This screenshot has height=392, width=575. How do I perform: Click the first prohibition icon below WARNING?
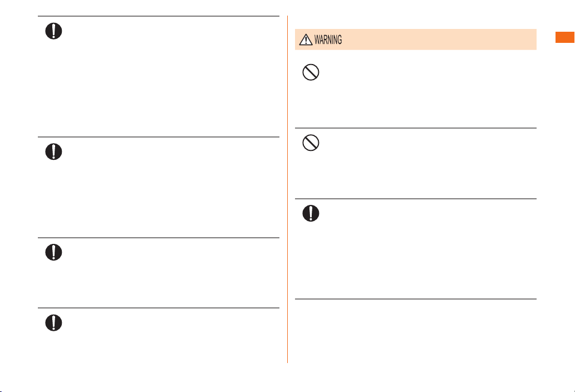click(311, 72)
